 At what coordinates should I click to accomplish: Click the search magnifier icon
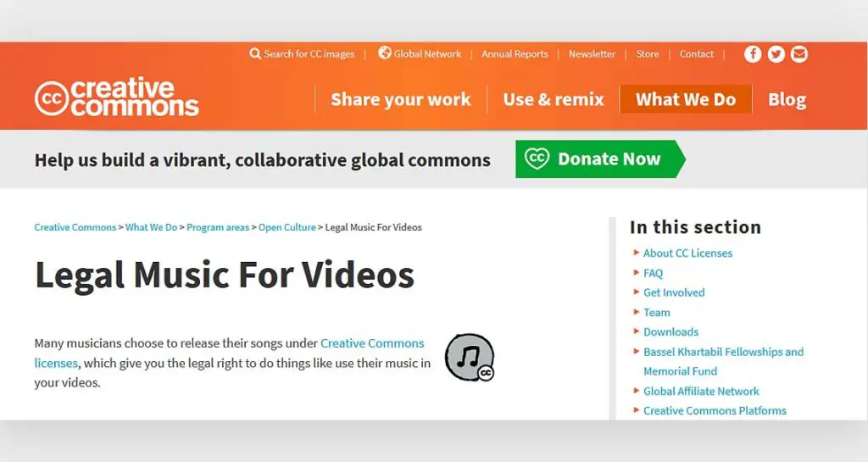tap(255, 53)
